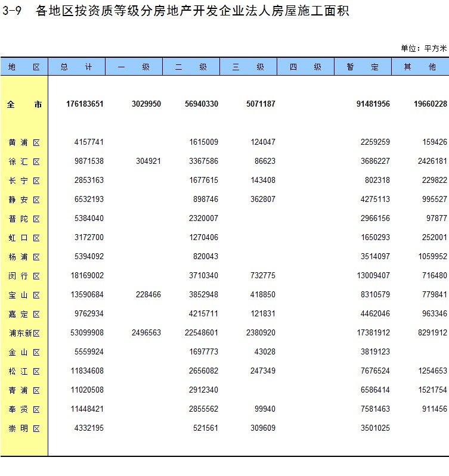Viewport: 449px width, 476px height.
Task: Click the 全市 row label
Action: point(24,104)
